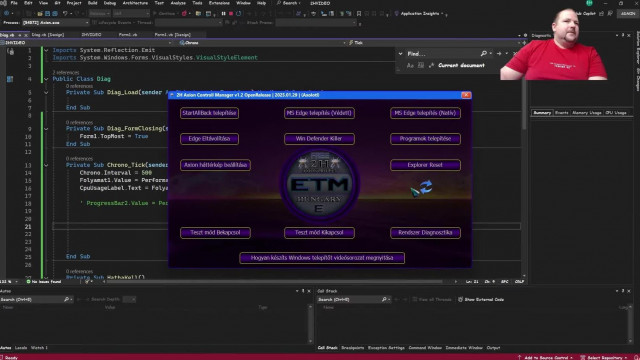Toggle bookmark icon in toolbar
640x360 pixels.
point(359,13)
